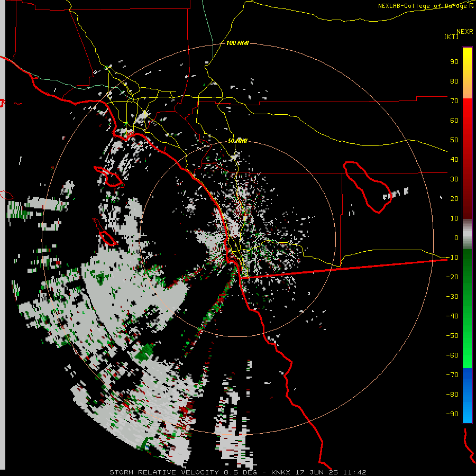
Task: Click the 50 NMI range ring label
Action: coord(237,141)
